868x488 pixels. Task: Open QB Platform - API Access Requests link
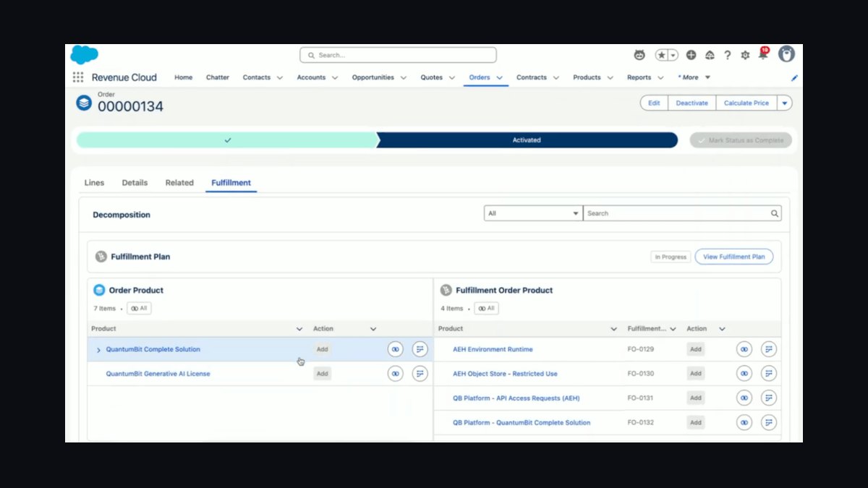(x=516, y=398)
